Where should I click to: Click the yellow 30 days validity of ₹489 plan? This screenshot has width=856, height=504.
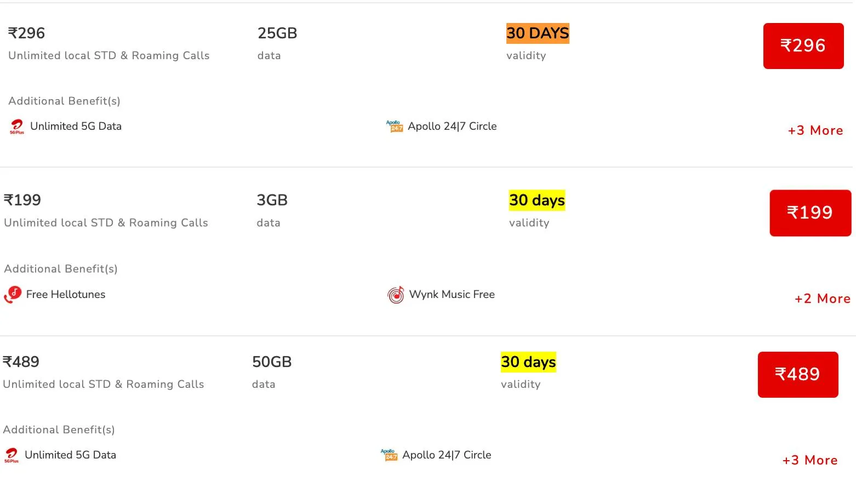(x=528, y=362)
